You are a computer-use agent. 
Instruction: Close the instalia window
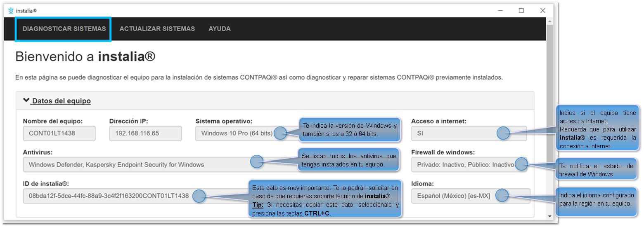pyautogui.click(x=543, y=11)
